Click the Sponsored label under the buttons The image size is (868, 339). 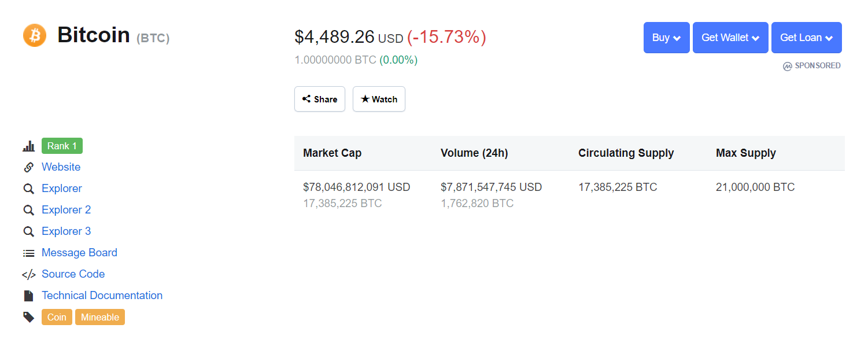click(x=812, y=66)
